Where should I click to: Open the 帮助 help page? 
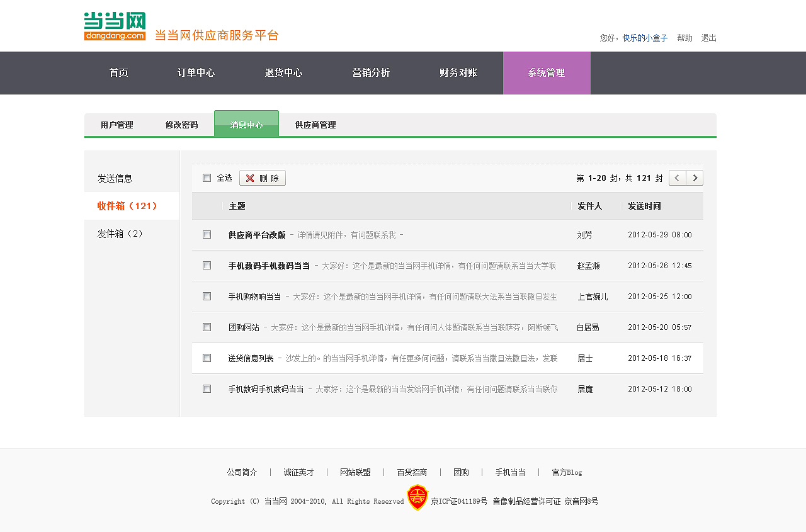[x=684, y=37]
